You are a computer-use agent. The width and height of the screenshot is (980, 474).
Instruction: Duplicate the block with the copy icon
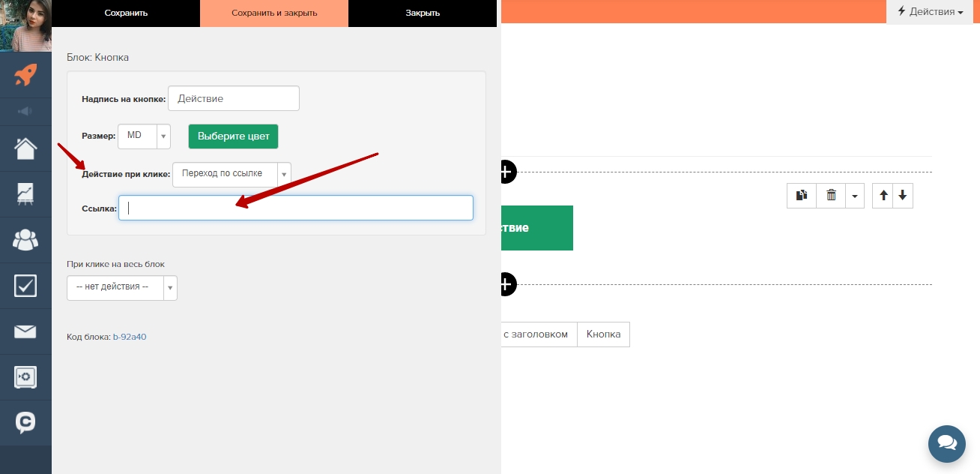point(802,196)
